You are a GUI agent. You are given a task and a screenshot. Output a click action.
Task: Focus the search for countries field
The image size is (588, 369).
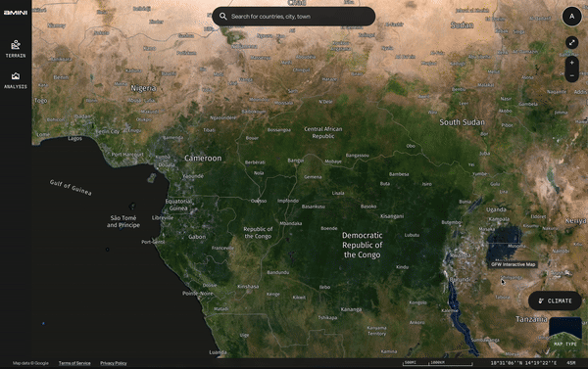[294, 16]
